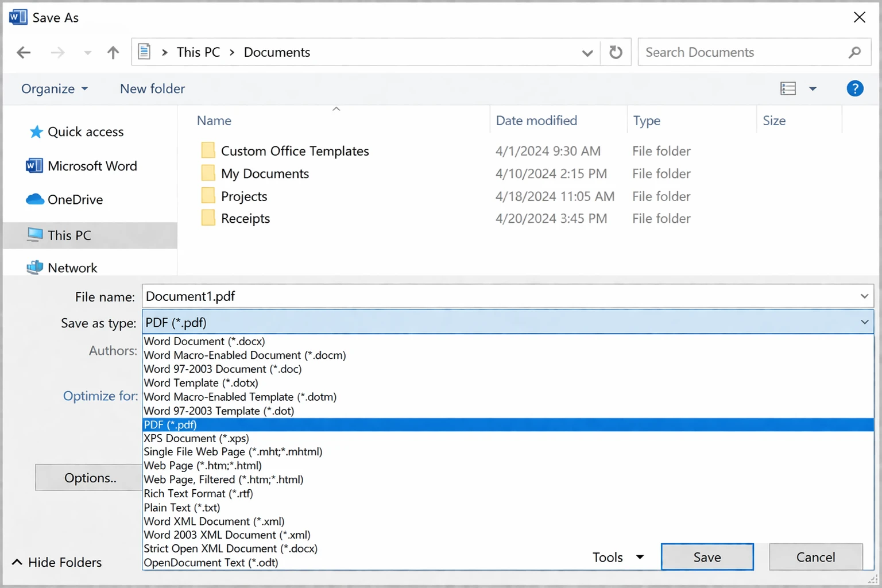Open the Organize menu

(x=55, y=88)
